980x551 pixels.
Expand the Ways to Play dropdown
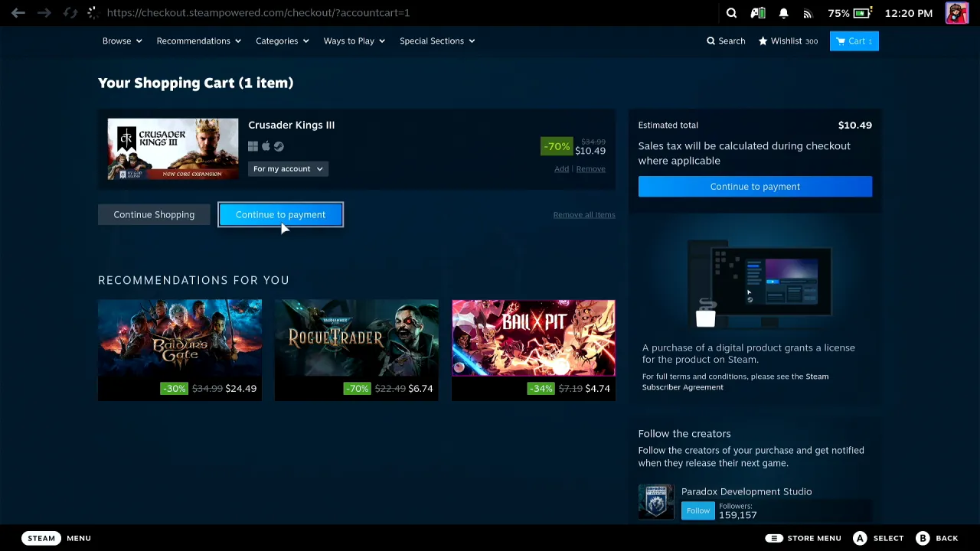click(354, 41)
